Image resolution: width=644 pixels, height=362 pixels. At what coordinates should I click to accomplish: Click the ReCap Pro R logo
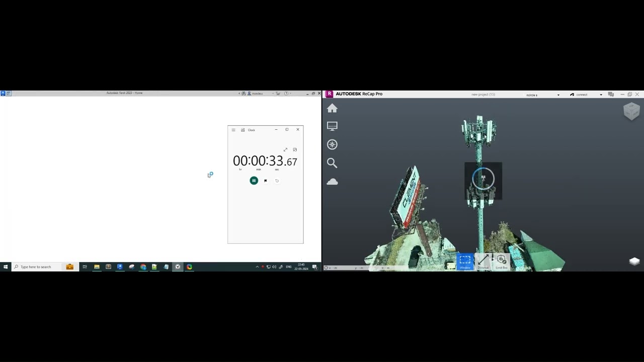point(329,94)
